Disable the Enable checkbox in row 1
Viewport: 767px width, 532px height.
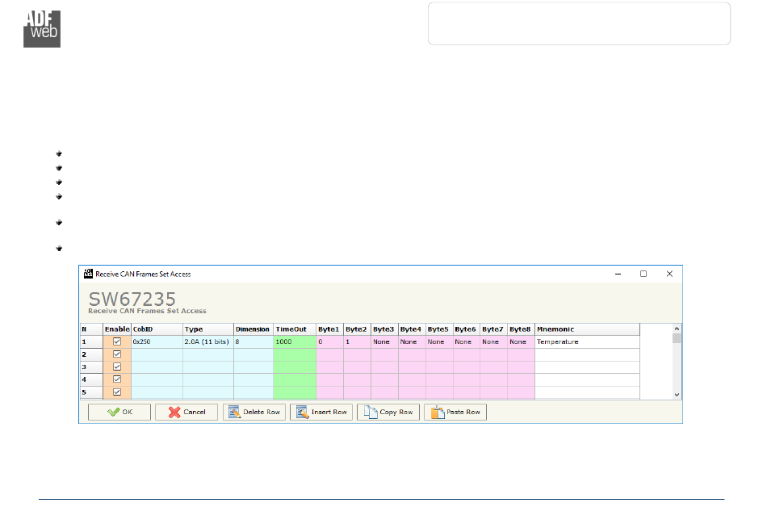click(x=117, y=341)
